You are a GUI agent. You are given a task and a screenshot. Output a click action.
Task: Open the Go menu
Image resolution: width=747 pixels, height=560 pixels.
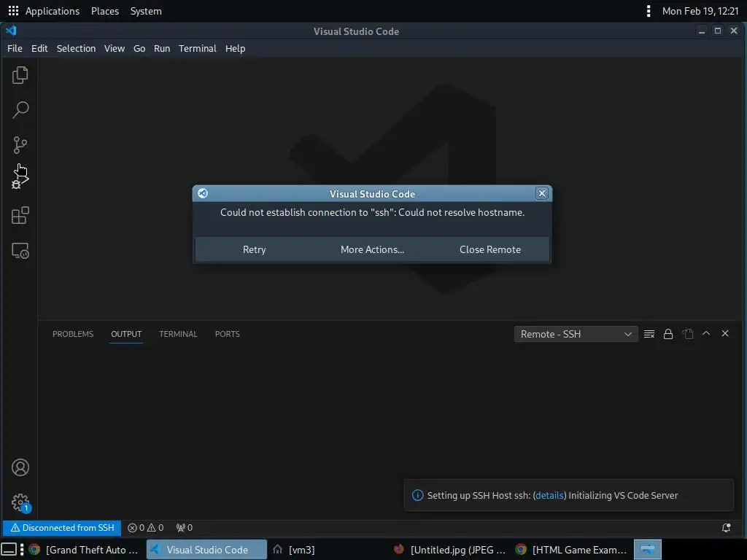pos(139,48)
